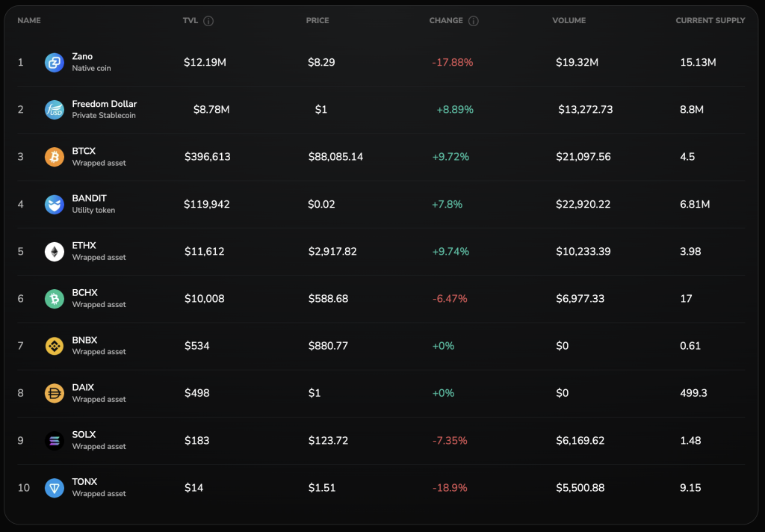The image size is (765, 532).
Task: Click the Freedom Dollar stablecoin icon
Action: [x=55, y=110]
